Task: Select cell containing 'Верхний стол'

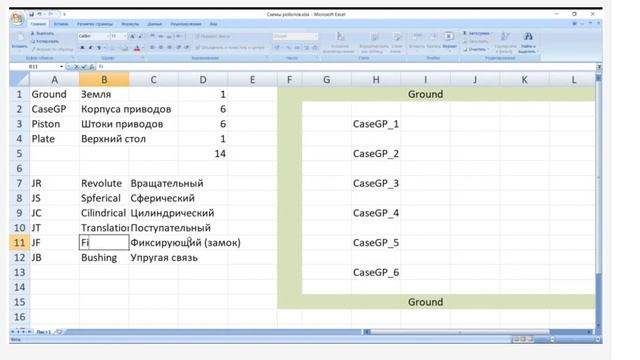Action: tap(104, 139)
